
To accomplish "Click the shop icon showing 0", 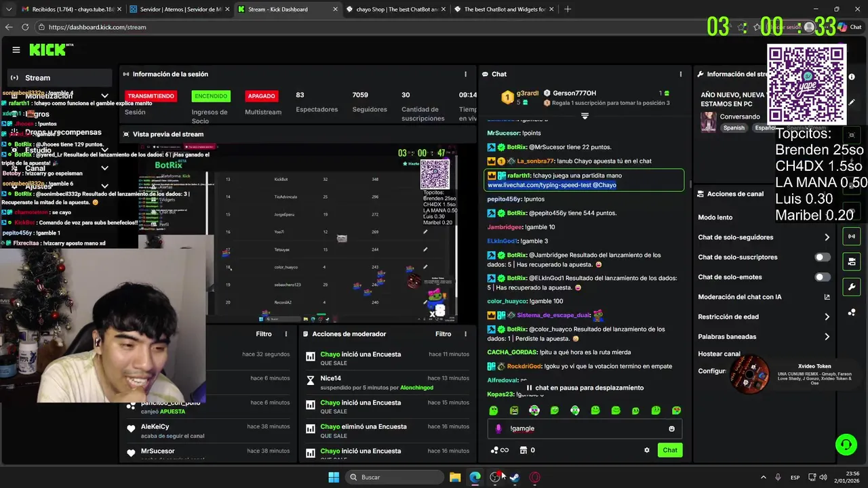I will [527, 450].
